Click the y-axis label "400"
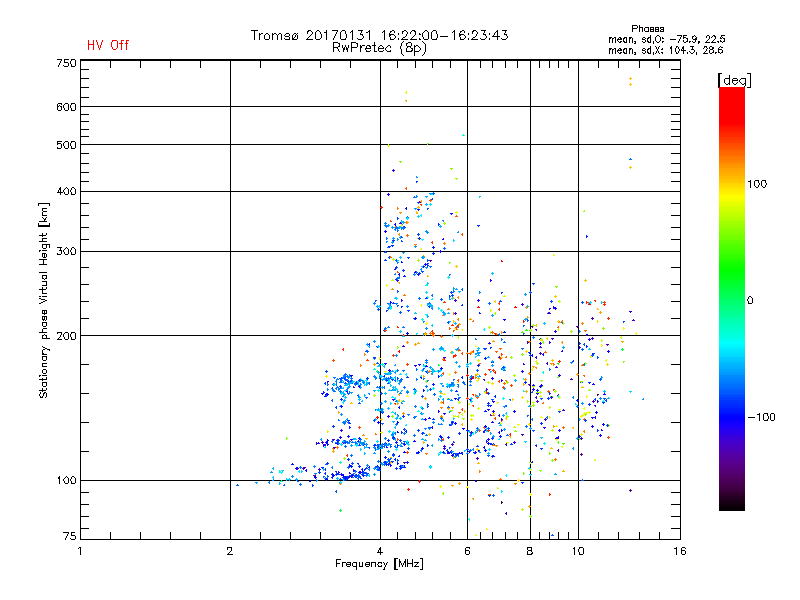800x600 pixels. click(66, 192)
